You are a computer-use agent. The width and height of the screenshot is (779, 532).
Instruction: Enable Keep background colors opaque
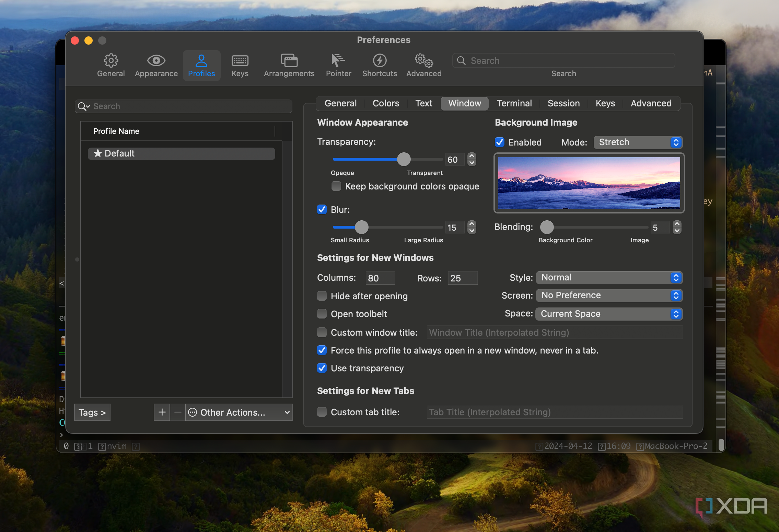point(336,186)
